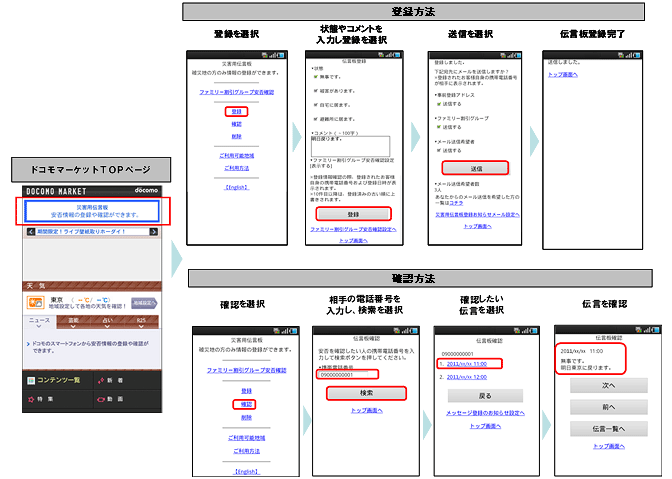Open the 地域設定 weather region button

[x=144, y=303]
